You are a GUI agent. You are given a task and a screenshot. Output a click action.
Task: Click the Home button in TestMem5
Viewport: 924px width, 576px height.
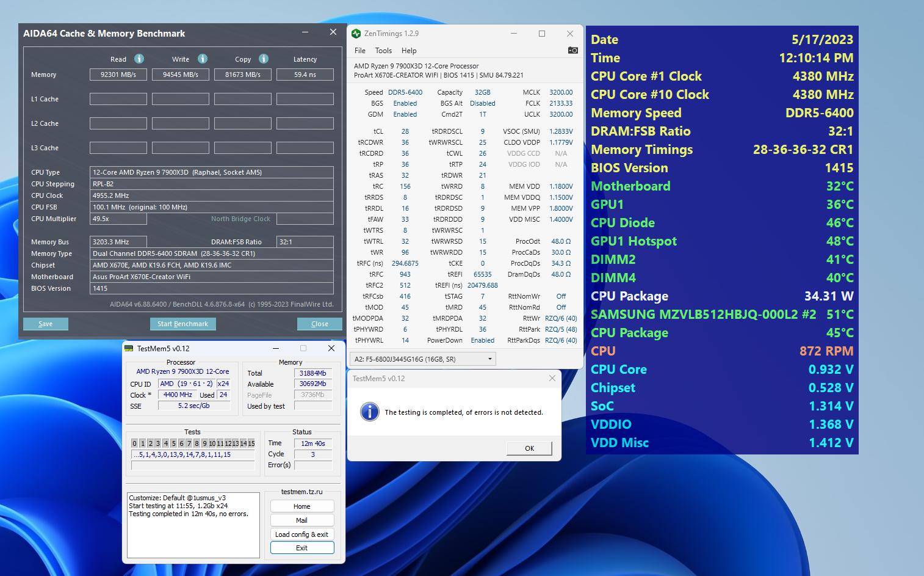pos(302,506)
